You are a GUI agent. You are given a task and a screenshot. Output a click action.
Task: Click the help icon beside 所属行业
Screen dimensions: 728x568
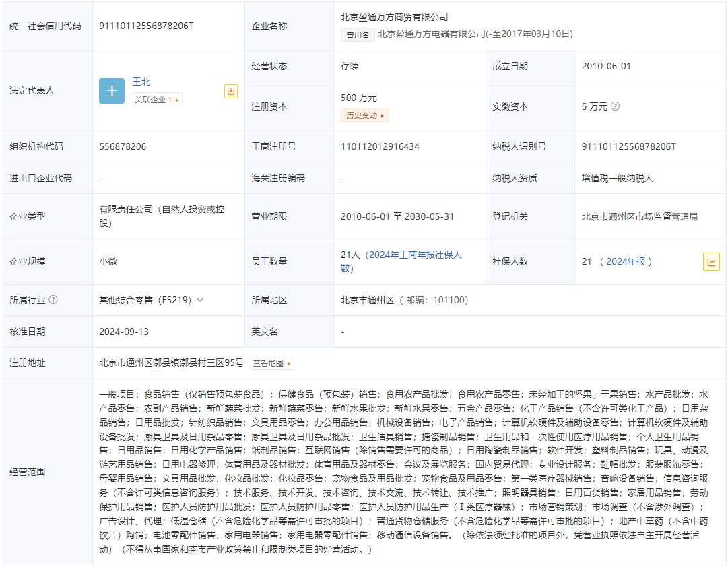tap(53, 300)
